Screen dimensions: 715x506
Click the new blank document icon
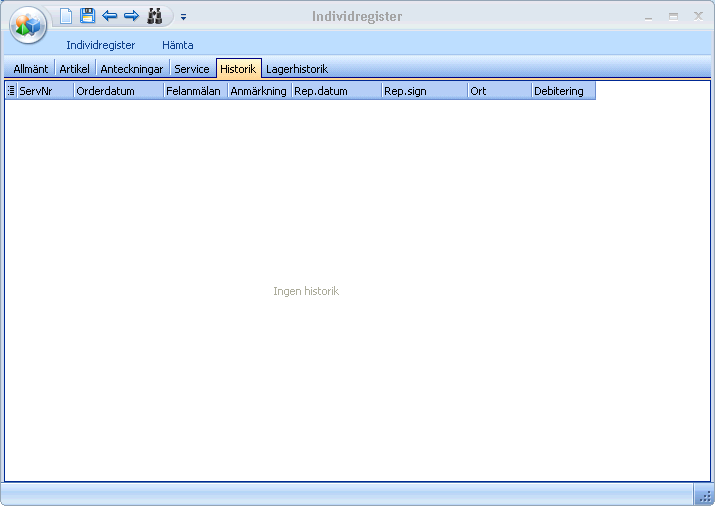point(66,16)
